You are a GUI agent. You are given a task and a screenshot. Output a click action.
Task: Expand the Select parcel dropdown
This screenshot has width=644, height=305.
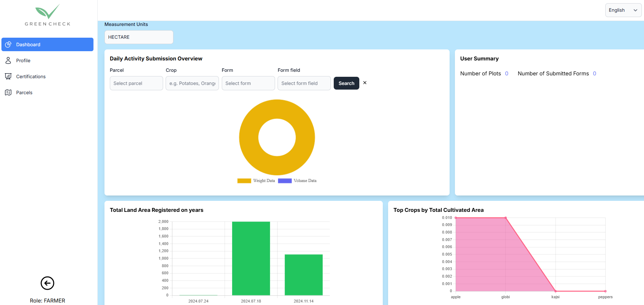[136, 83]
